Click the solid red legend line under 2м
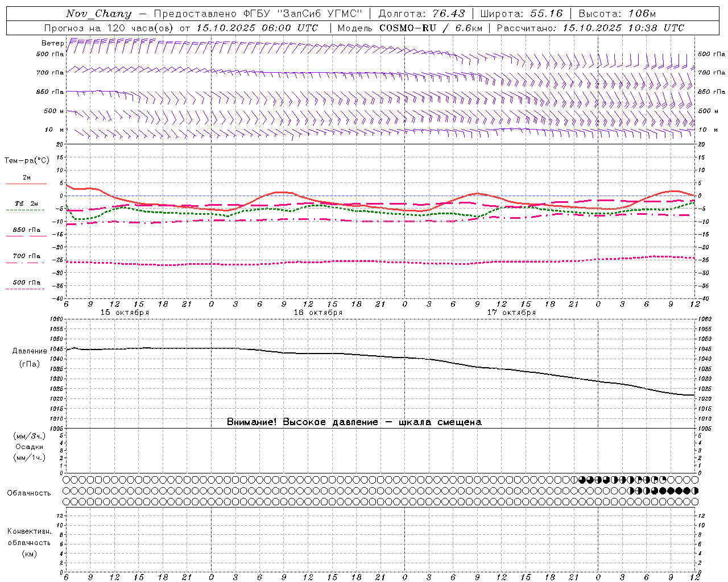728x582 pixels. pyautogui.click(x=26, y=184)
